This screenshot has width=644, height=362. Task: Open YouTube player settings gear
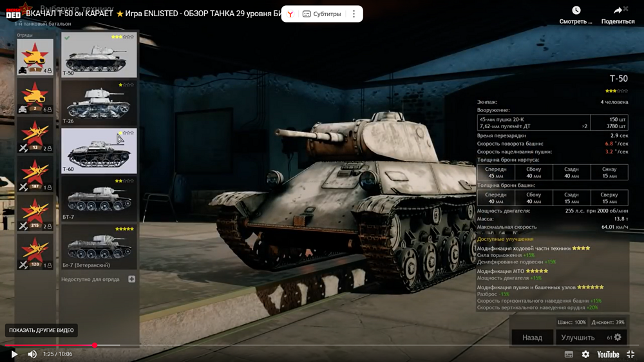tap(585, 354)
